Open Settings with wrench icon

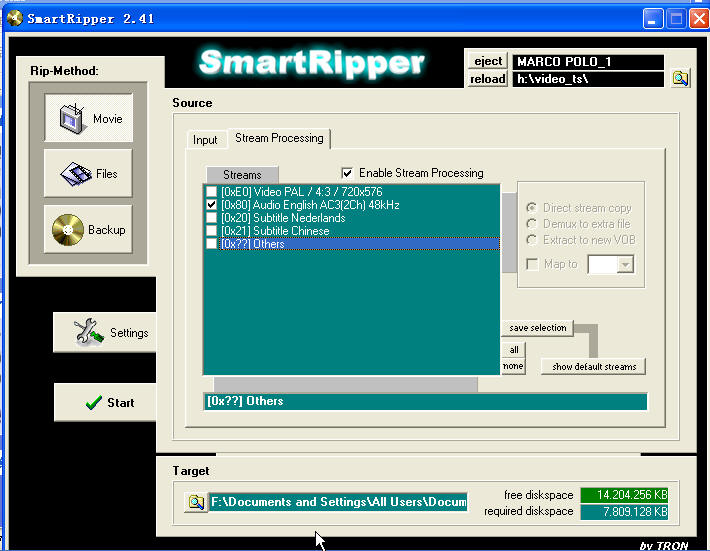coord(105,332)
